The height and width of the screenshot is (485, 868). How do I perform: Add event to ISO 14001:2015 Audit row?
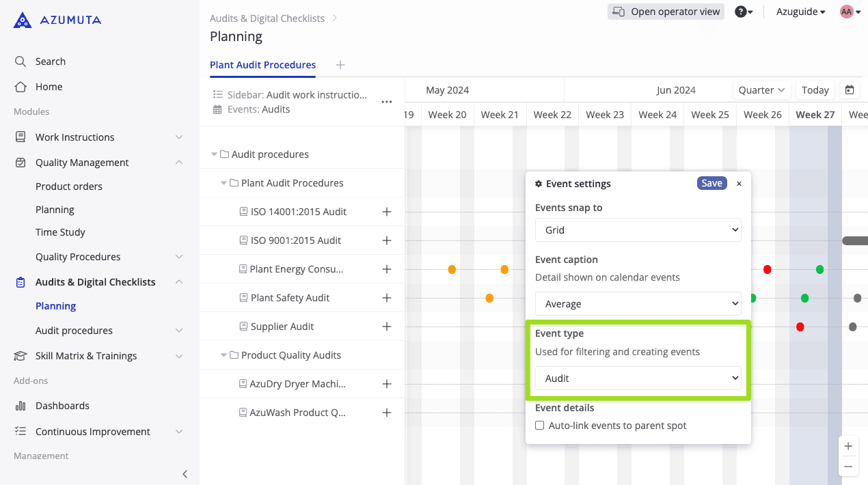pyautogui.click(x=387, y=212)
